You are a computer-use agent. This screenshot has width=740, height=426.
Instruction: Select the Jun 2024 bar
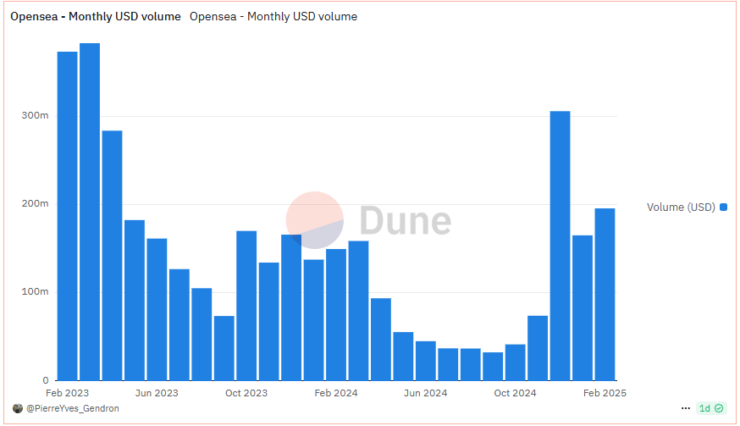point(426,361)
